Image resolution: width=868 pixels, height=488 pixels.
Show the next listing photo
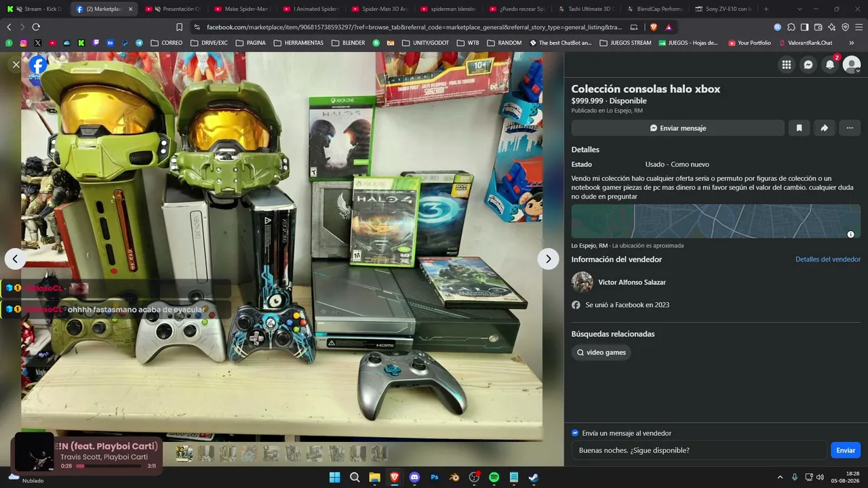click(548, 259)
